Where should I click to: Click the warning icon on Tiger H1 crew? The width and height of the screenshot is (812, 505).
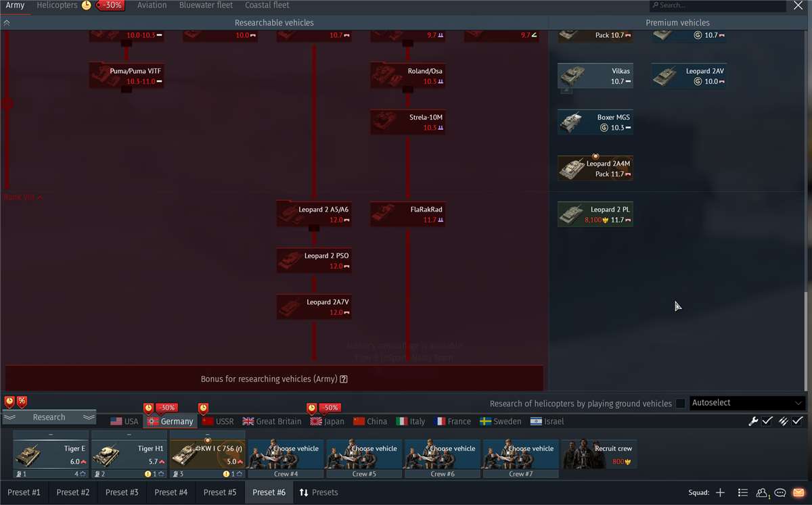click(x=148, y=474)
